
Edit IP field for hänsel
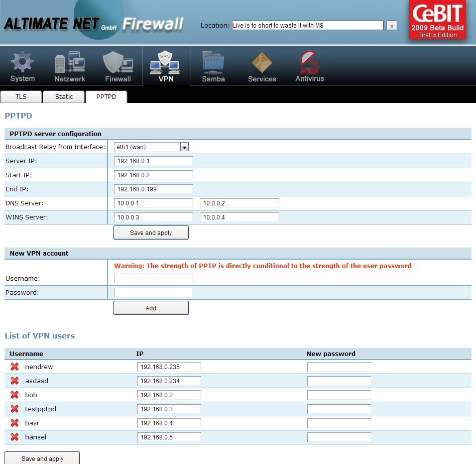(169, 437)
